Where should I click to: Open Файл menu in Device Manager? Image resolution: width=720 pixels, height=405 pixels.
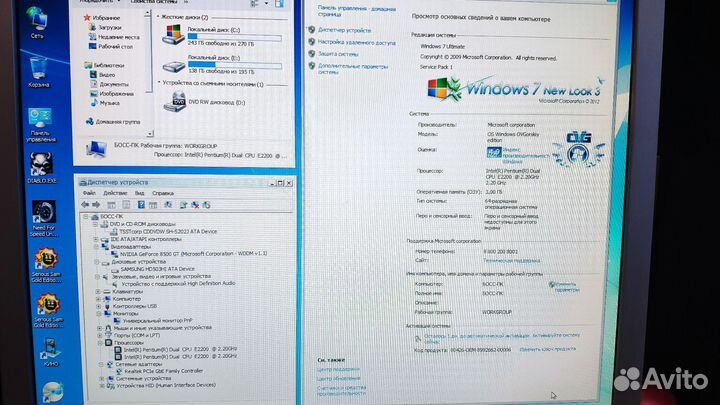(x=89, y=193)
